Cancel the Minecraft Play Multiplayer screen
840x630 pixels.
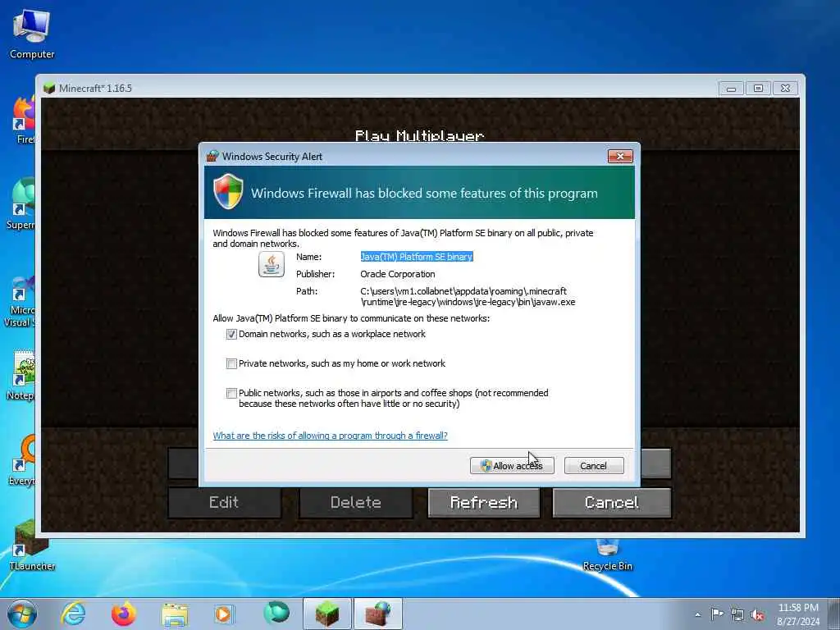(x=612, y=503)
